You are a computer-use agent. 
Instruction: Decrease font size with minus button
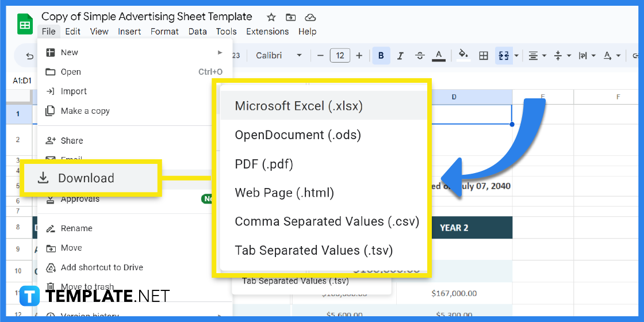[x=321, y=55]
